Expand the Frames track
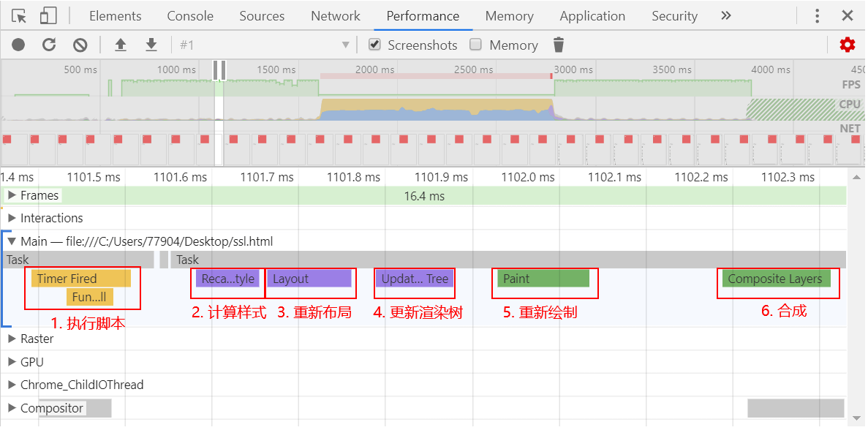 coord(12,195)
